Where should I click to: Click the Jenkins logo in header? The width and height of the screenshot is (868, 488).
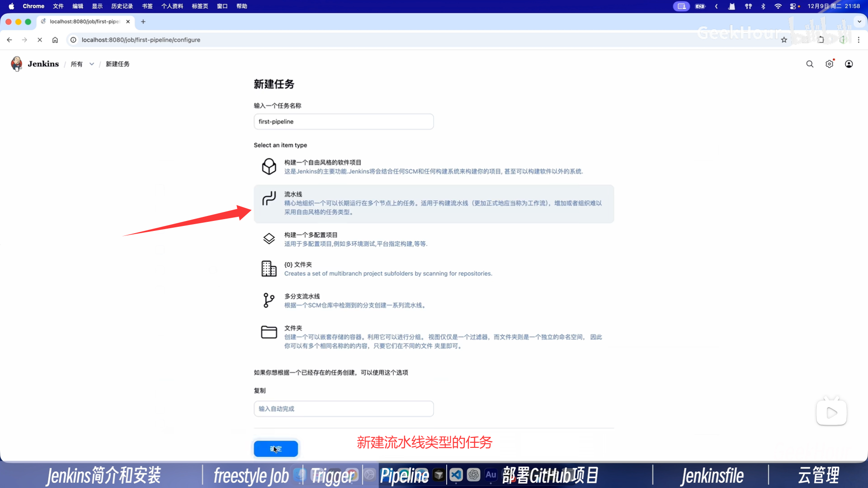click(x=17, y=64)
